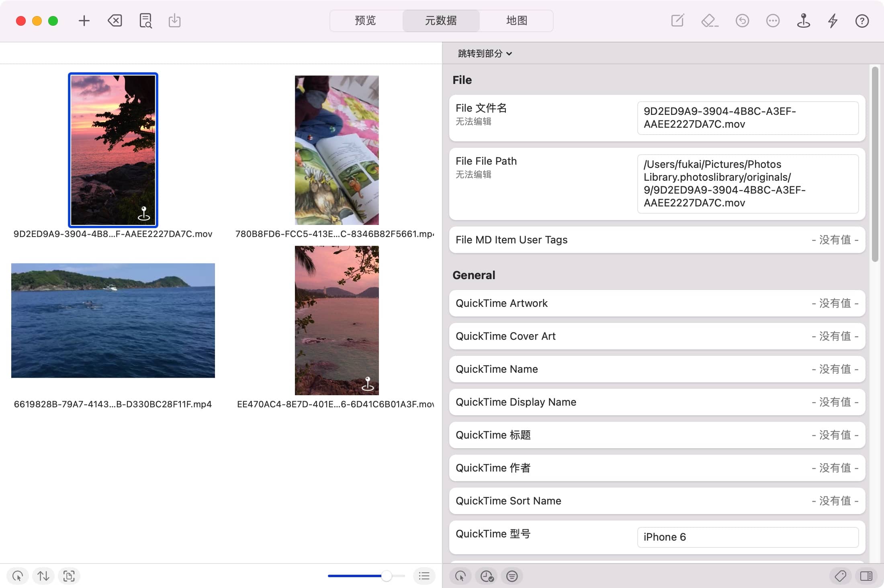Click the filter lines circle icon
This screenshot has width=884, height=588.
click(512, 576)
